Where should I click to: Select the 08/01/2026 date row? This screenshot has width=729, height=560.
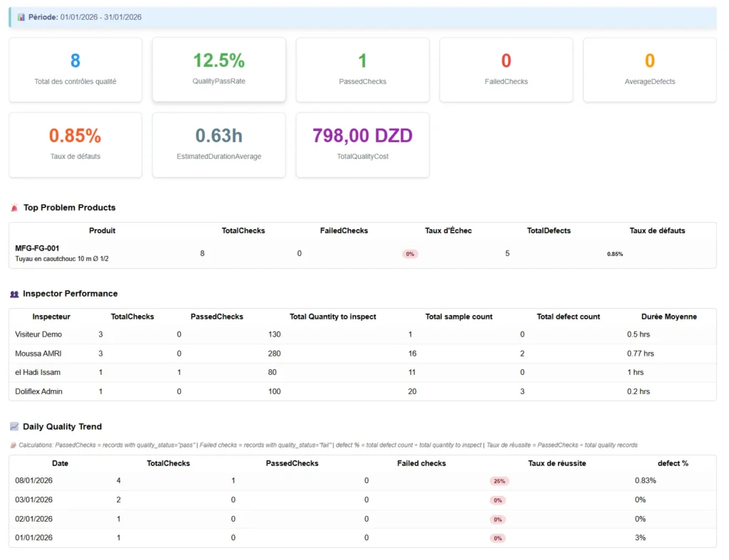[33, 481]
